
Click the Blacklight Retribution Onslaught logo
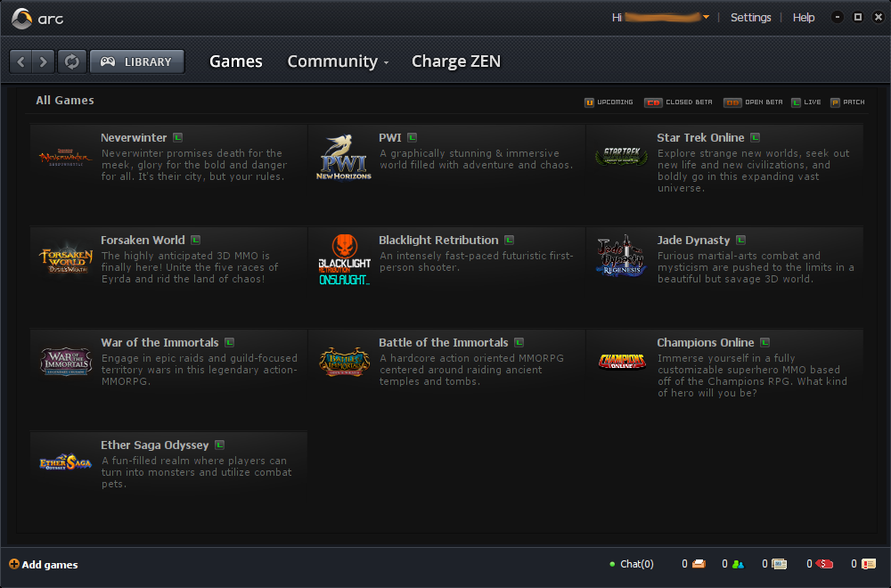(x=344, y=259)
